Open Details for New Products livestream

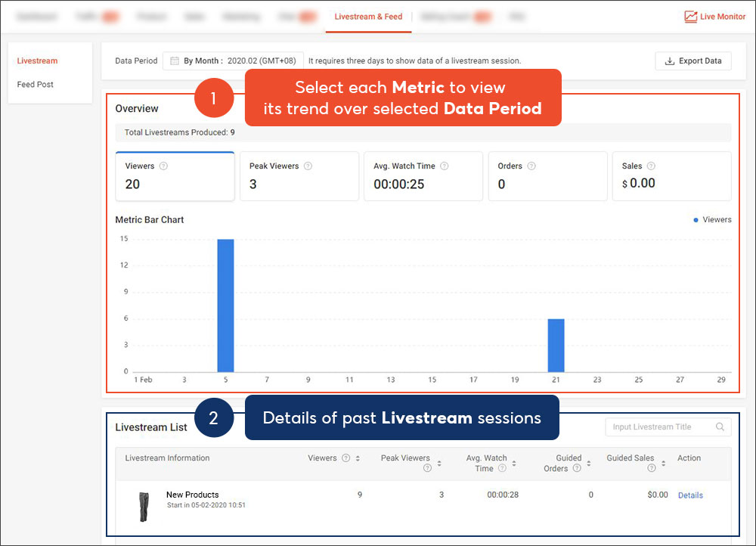(x=690, y=495)
